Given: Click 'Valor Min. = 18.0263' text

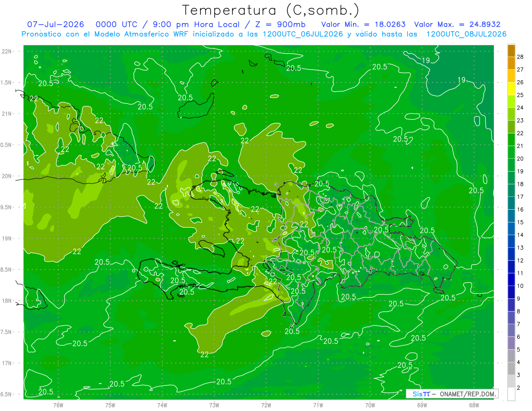Looking at the screenshot, I should [363, 24].
